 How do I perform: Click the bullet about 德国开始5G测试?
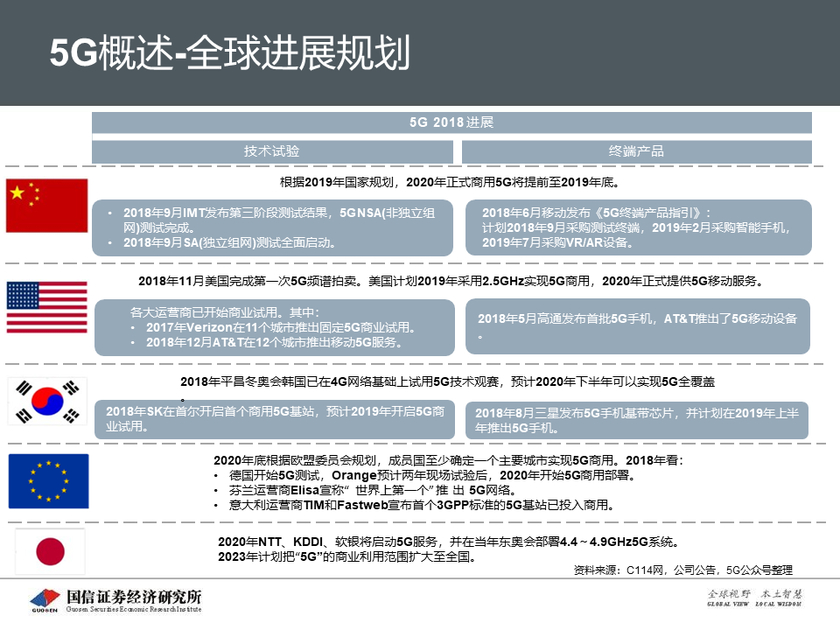pyautogui.click(x=431, y=475)
